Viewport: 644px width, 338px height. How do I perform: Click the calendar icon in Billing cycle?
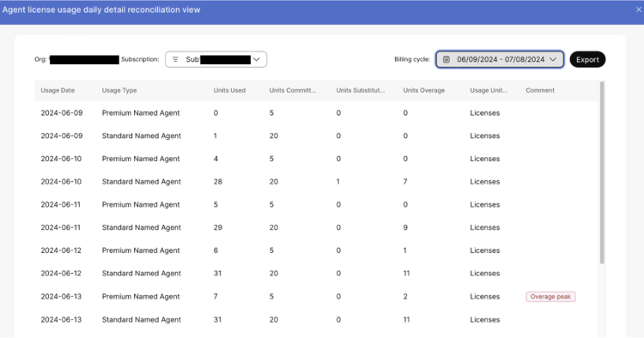click(447, 59)
